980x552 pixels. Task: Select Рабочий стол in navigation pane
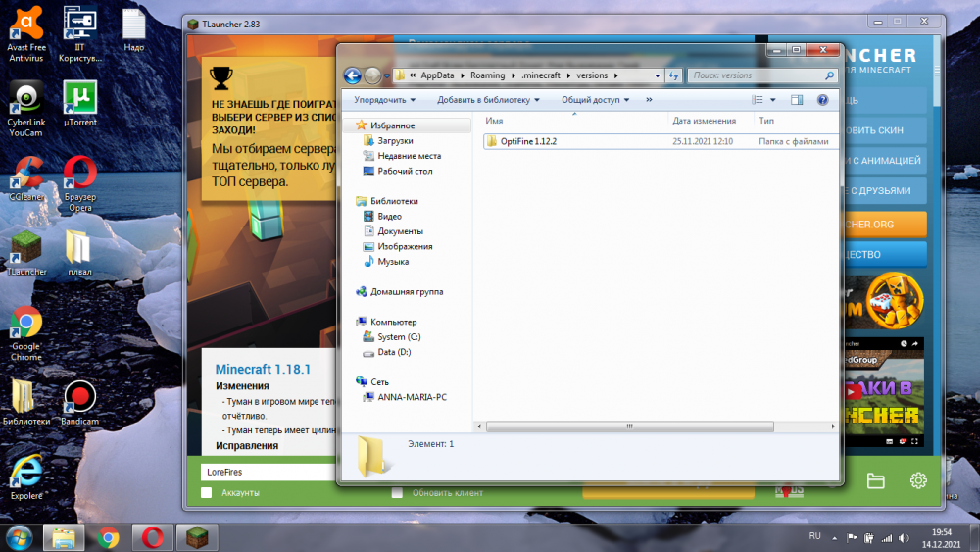tap(405, 171)
